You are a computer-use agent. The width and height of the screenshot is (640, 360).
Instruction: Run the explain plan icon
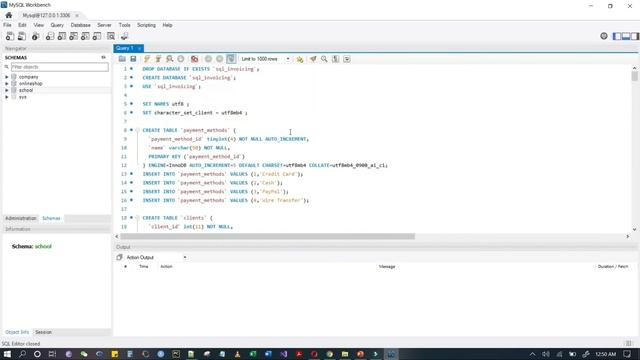coord(169,59)
